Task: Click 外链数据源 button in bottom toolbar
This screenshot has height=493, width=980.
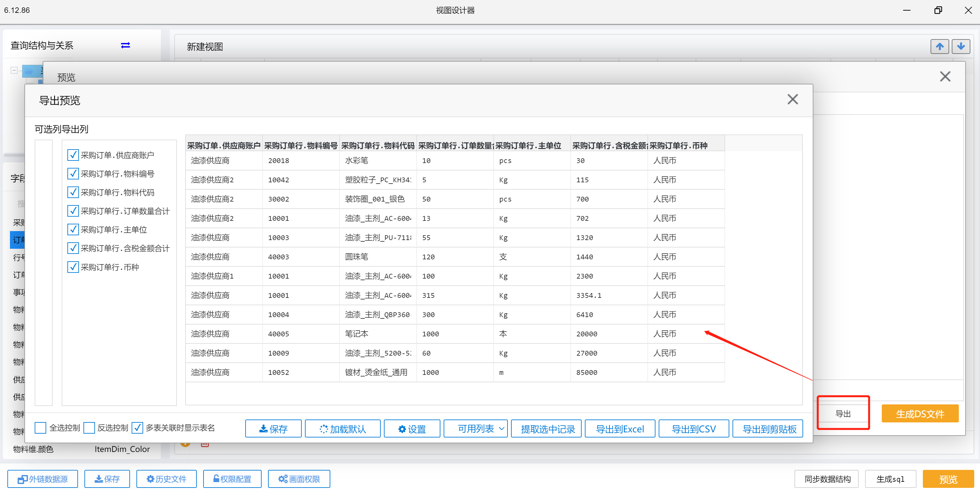Action: coord(43,479)
